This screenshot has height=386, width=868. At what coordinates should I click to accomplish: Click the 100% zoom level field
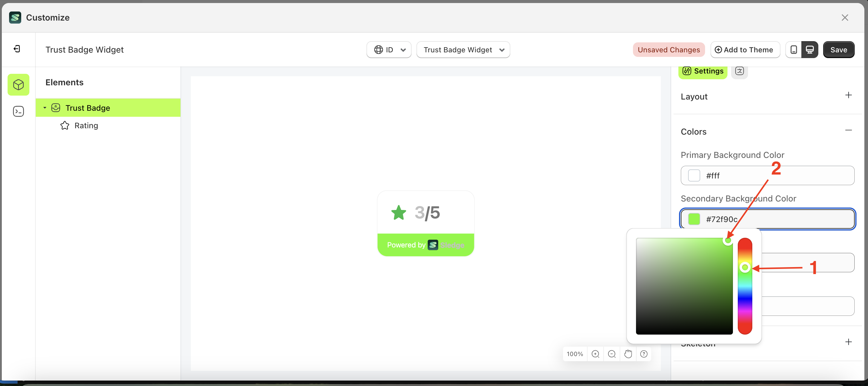coord(575,354)
